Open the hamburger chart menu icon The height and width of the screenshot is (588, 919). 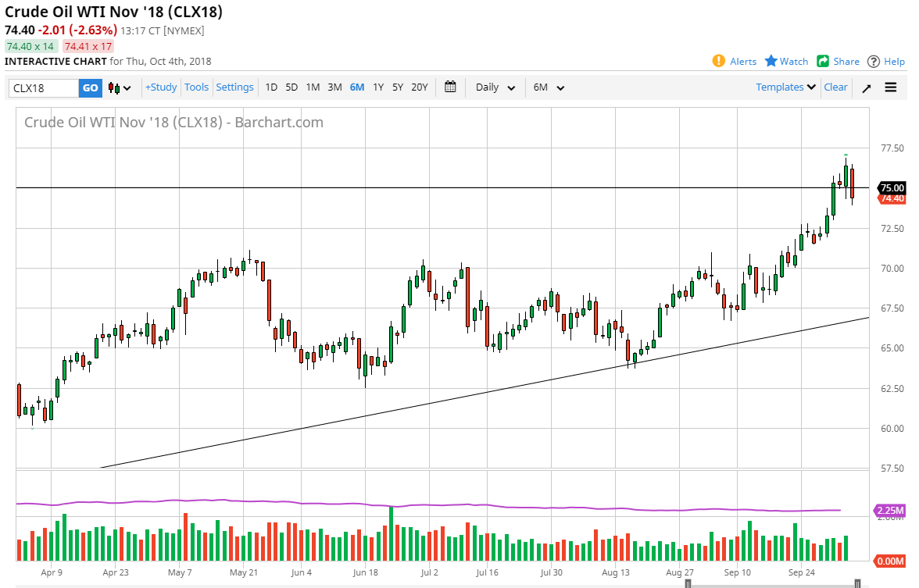click(x=890, y=87)
